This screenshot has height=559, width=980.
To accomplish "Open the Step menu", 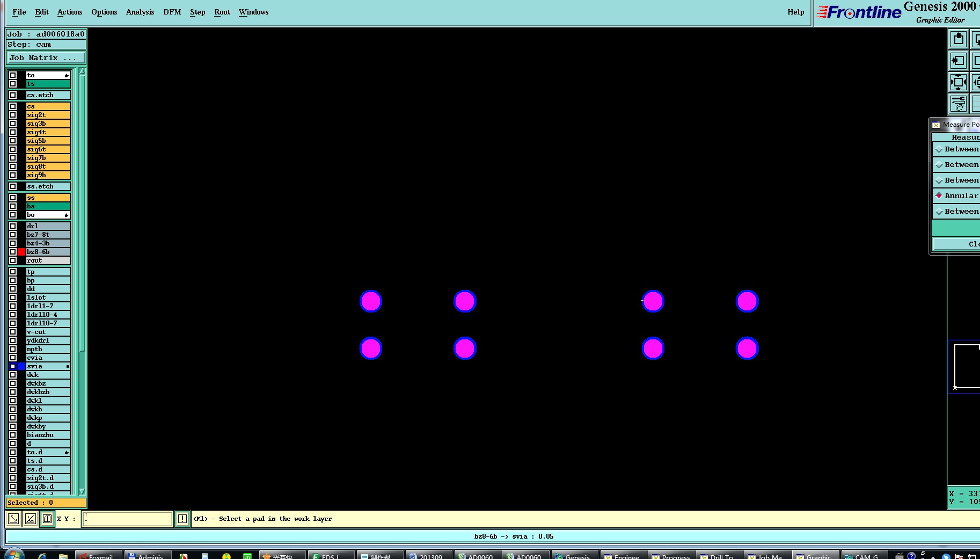I will pos(198,12).
